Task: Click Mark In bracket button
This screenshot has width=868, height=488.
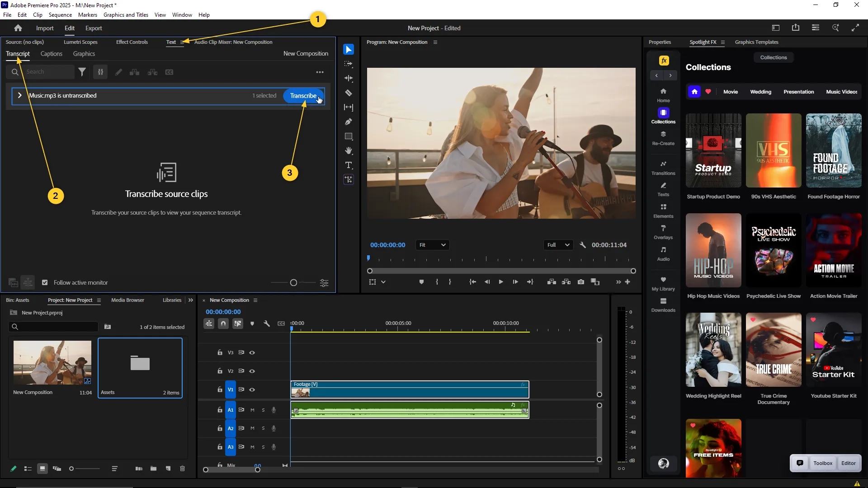Action: click(x=437, y=282)
